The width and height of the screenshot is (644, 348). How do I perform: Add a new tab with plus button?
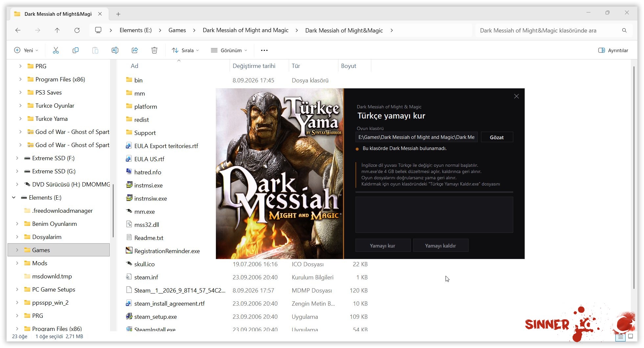(118, 14)
